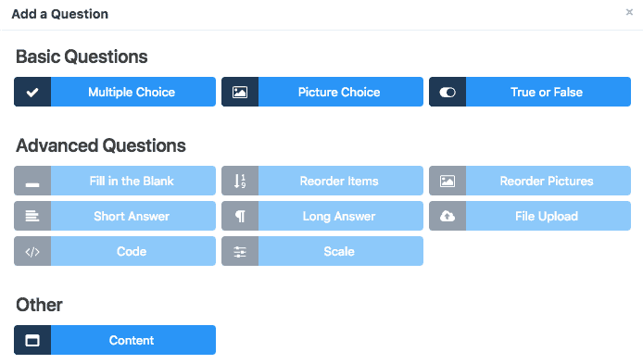Click the Reorder Pictures image icon
This screenshot has width=643, height=364.
coord(448,181)
